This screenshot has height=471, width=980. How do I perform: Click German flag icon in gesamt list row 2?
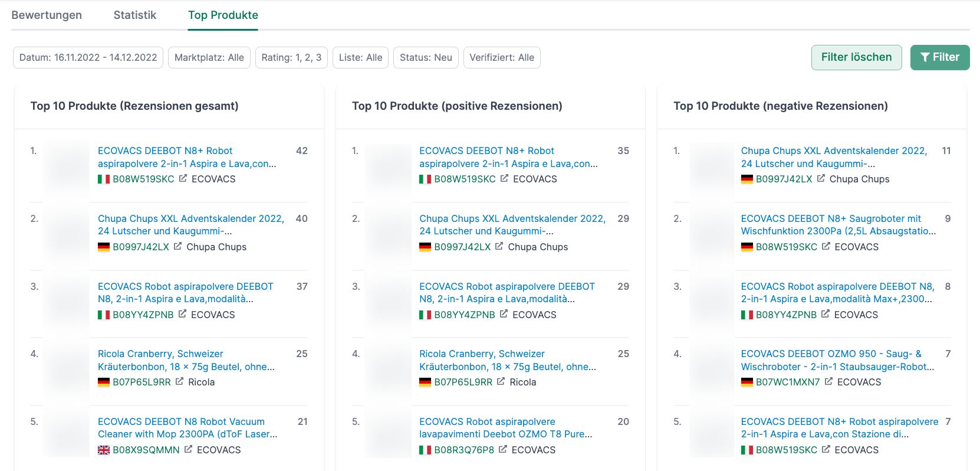104,247
